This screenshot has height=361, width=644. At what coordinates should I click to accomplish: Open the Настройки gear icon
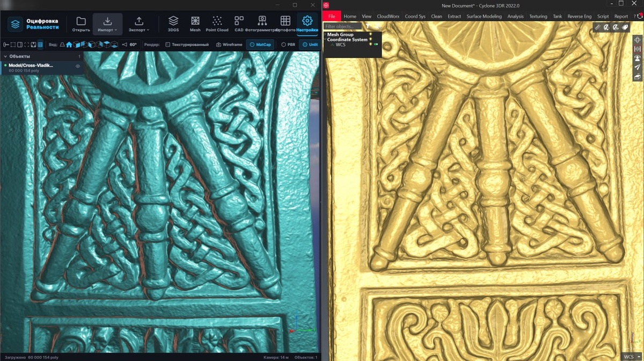coord(308,21)
